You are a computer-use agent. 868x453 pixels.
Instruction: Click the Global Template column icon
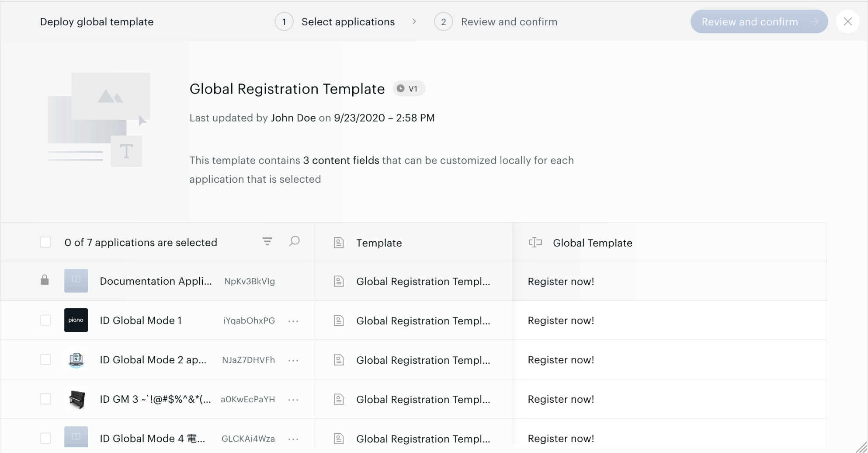point(535,242)
